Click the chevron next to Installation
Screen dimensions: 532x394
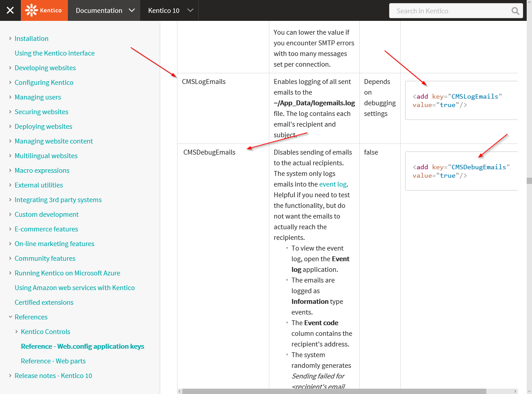click(x=10, y=39)
